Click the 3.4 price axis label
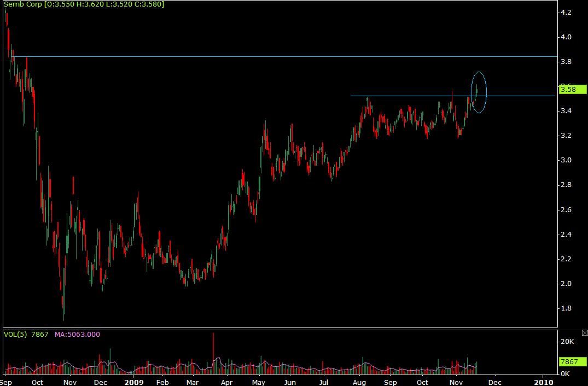Screen dimensions: 588x386 pos(566,111)
